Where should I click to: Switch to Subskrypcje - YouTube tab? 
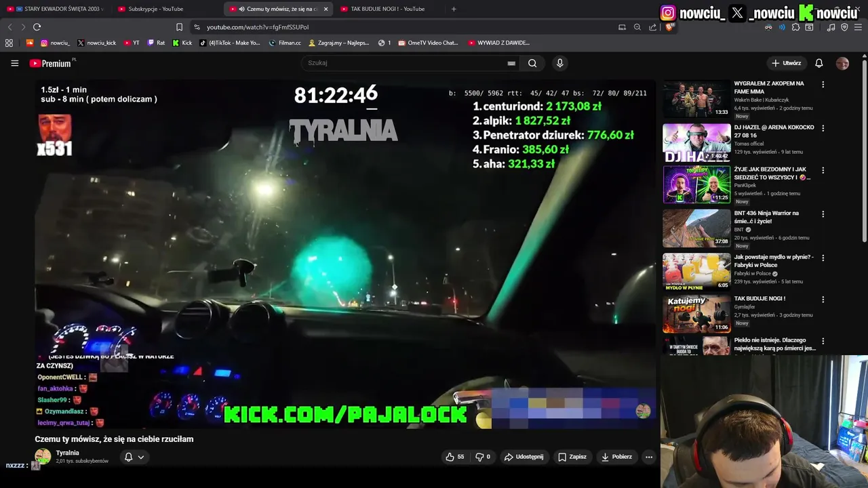[166, 9]
